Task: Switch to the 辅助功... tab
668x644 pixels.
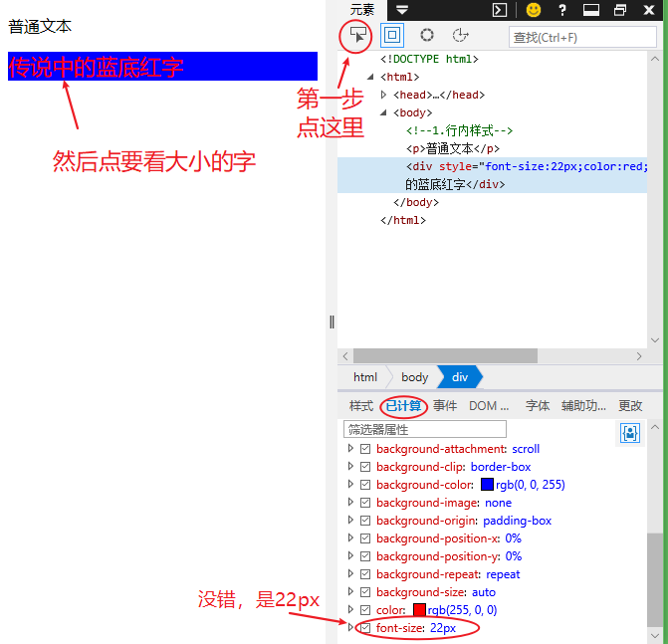Action: click(x=583, y=405)
